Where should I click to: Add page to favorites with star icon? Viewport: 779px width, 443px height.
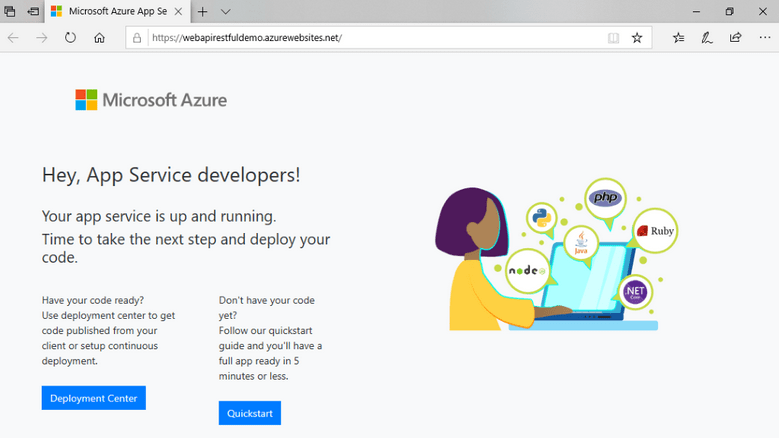[x=637, y=38]
